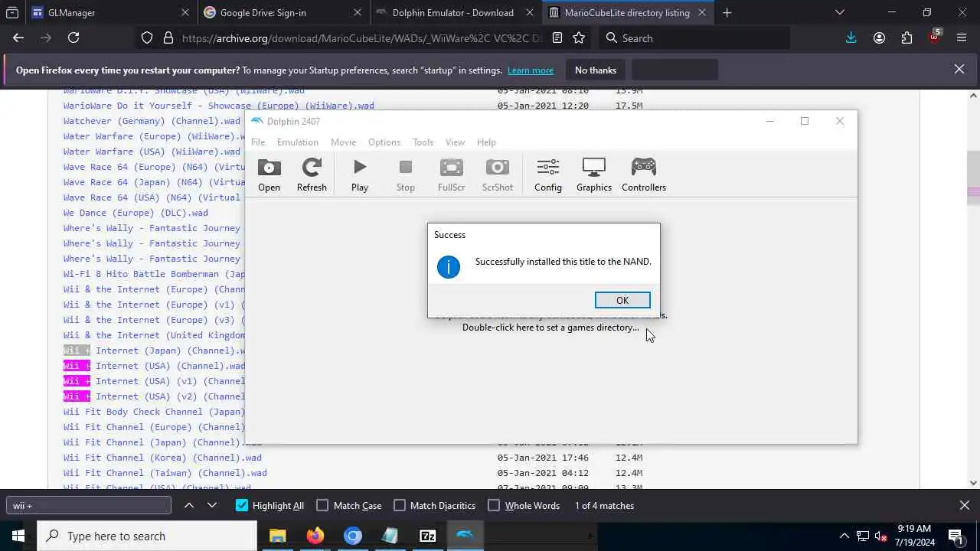Open Dolphin Graphics settings
Viewport: 980px width, 551px height.
594,175
